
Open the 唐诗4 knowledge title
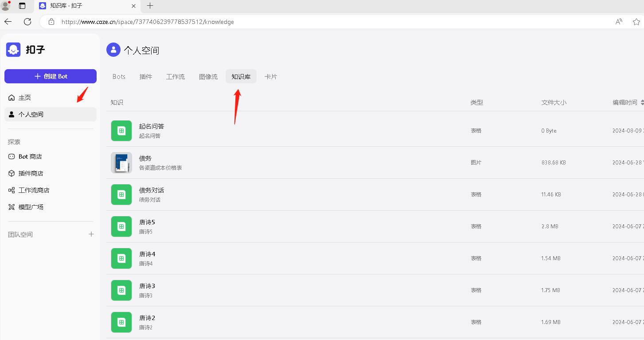tap(147, 254)
